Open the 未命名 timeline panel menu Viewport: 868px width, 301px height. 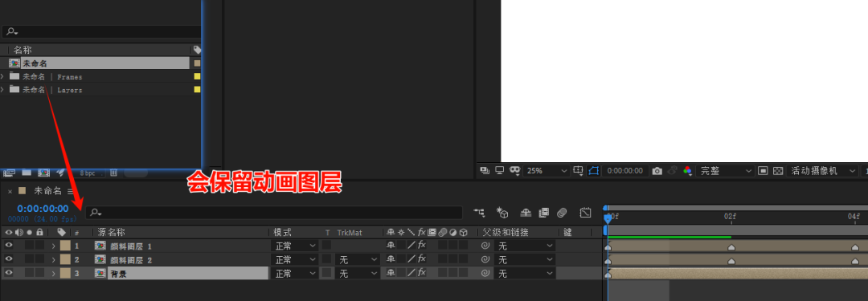(70, 191)
